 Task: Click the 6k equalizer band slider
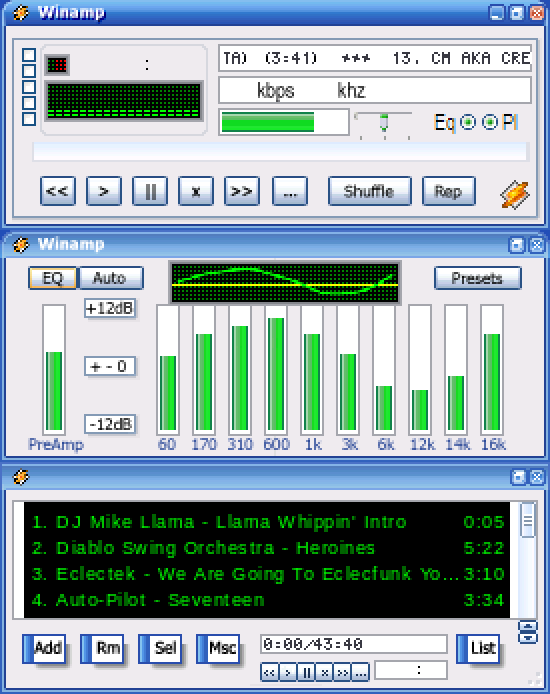click(384, 369)
